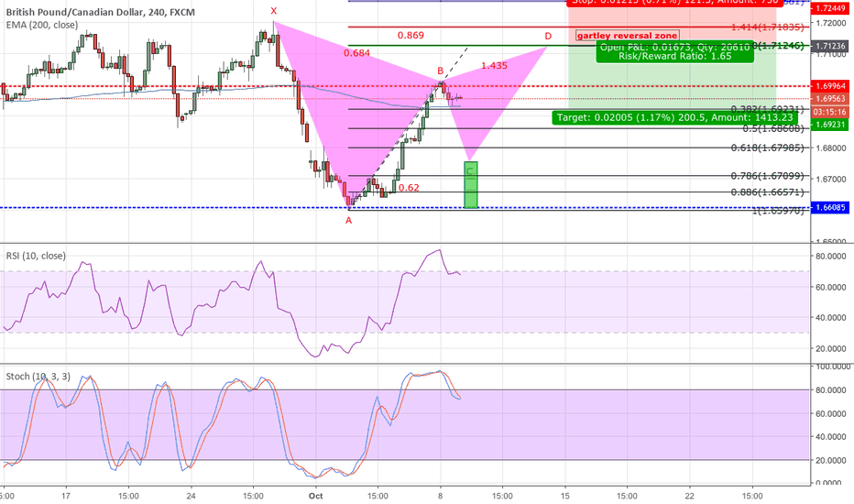The width and height of the screenshot is (854, 504).
Task: Click the 'gartley reversal zone' text box
Action: click(628, 36)
